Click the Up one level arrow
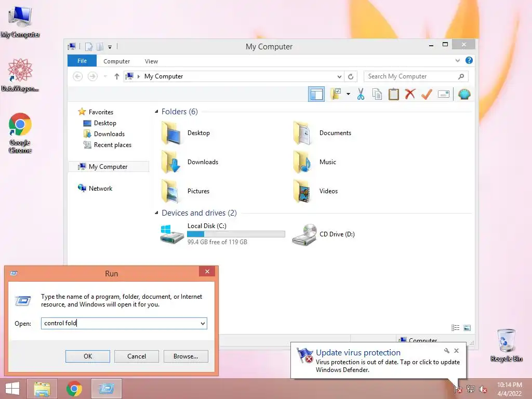This screenshot has height=399, width=532. click(117, 76)
